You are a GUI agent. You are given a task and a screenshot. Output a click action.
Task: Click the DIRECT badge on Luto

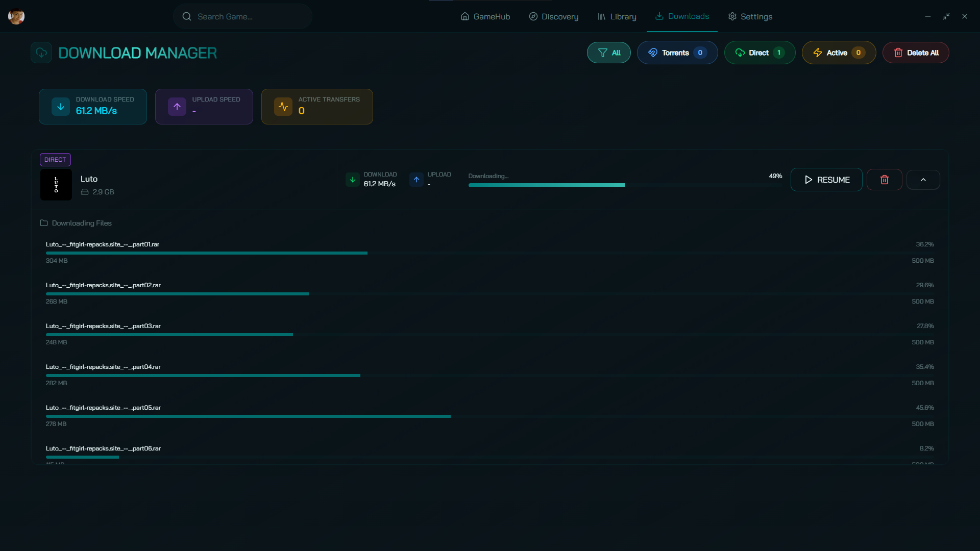click(x=55, y=160)
